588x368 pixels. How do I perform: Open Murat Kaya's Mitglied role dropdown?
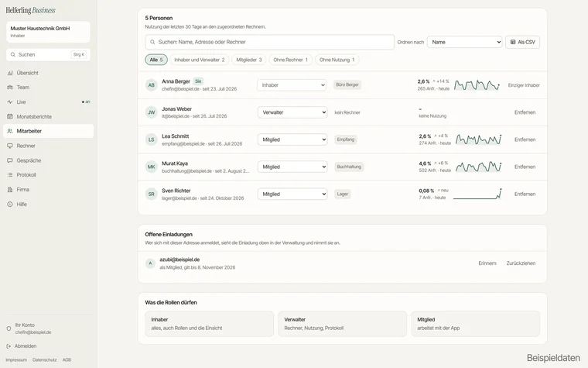[292, 167]
